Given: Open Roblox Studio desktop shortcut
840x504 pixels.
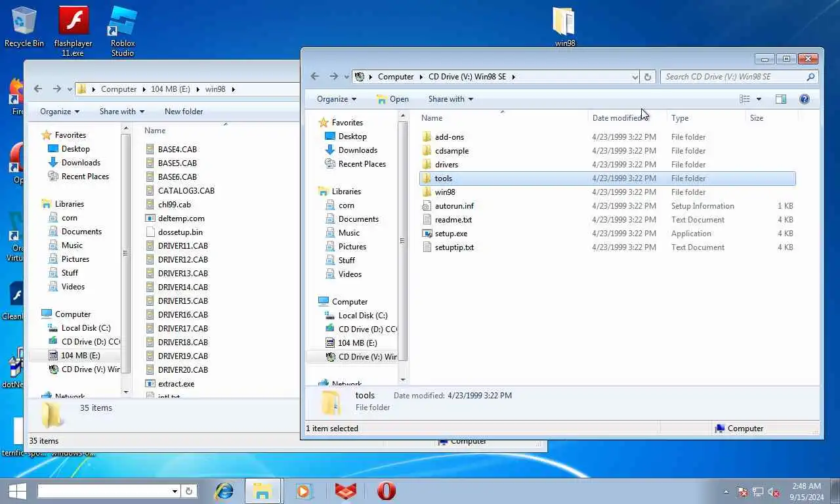Looking at the screenshot, I should (123, 31).
